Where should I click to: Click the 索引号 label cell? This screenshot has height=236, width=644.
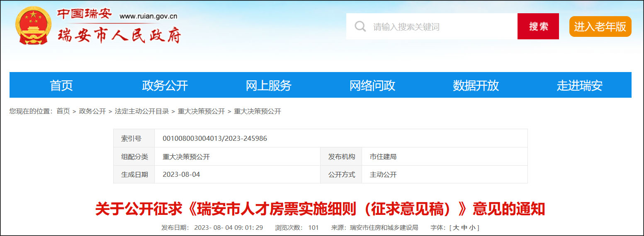pos(134,138)
